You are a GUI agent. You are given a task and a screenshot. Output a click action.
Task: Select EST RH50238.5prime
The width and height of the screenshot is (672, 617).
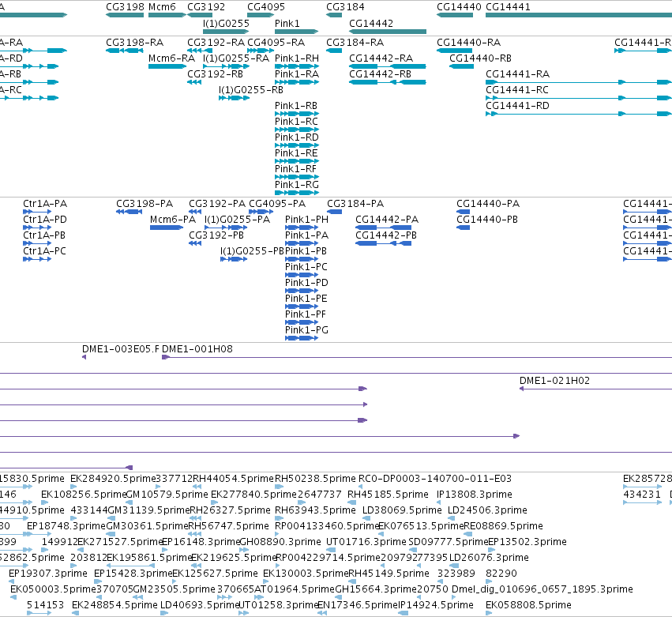click(279, 487)
